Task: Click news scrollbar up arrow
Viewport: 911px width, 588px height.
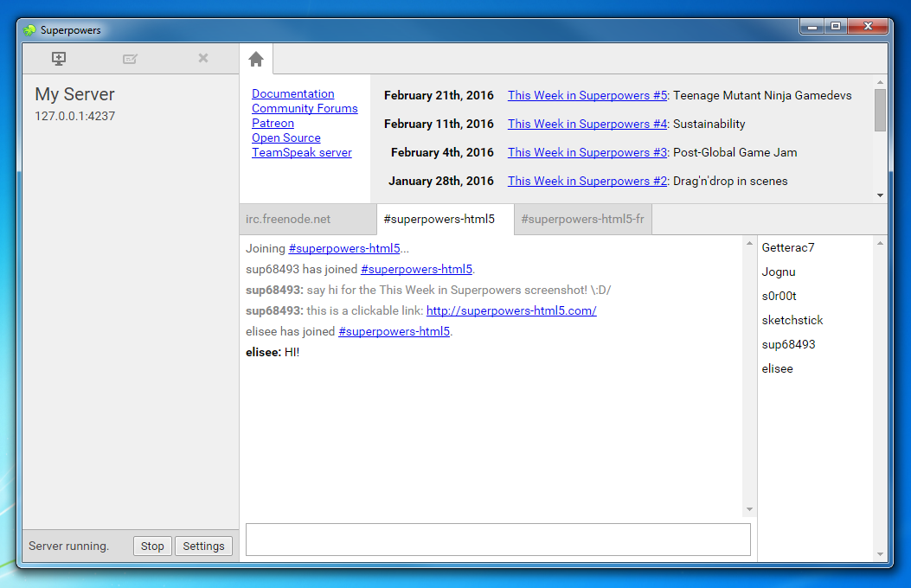Action: [x=880, y=82]
